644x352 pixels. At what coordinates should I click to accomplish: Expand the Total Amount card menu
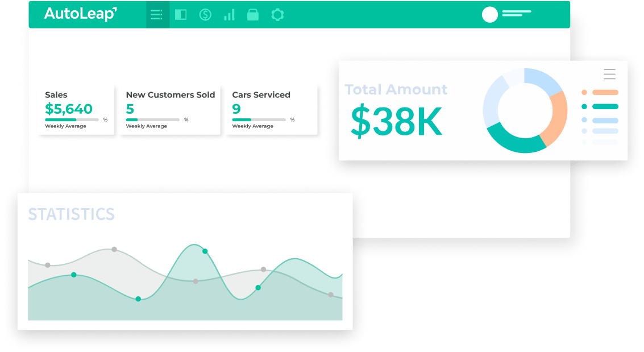click(609, 74)
